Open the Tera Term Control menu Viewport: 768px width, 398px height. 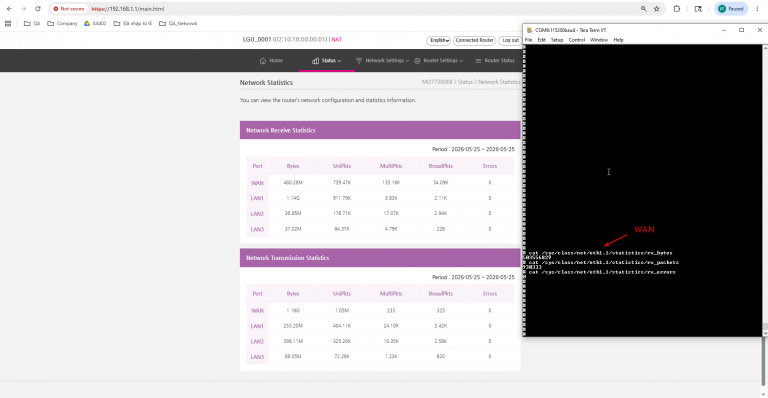(x=576, y=40)
